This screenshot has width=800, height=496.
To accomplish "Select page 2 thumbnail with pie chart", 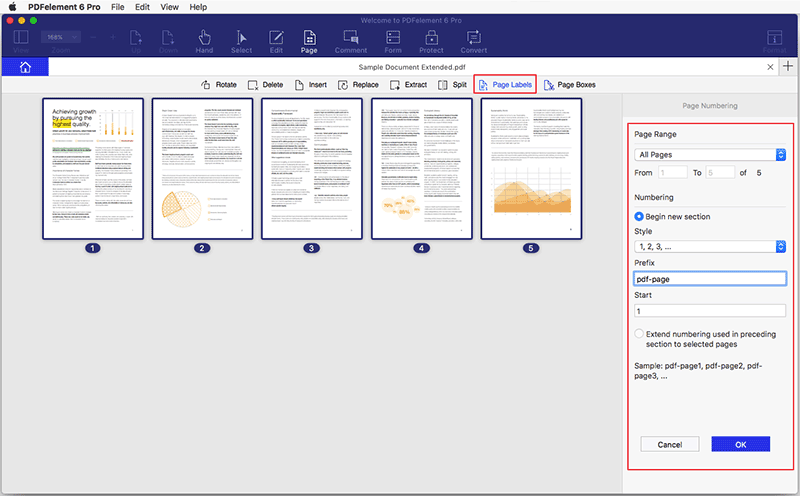I will click(x=202, y=169).
